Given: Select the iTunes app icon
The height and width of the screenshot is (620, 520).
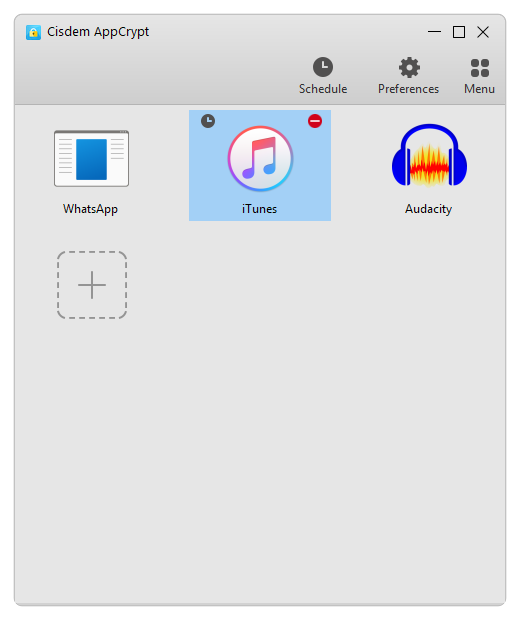Looking at the screenshot, I should [260, 158].
